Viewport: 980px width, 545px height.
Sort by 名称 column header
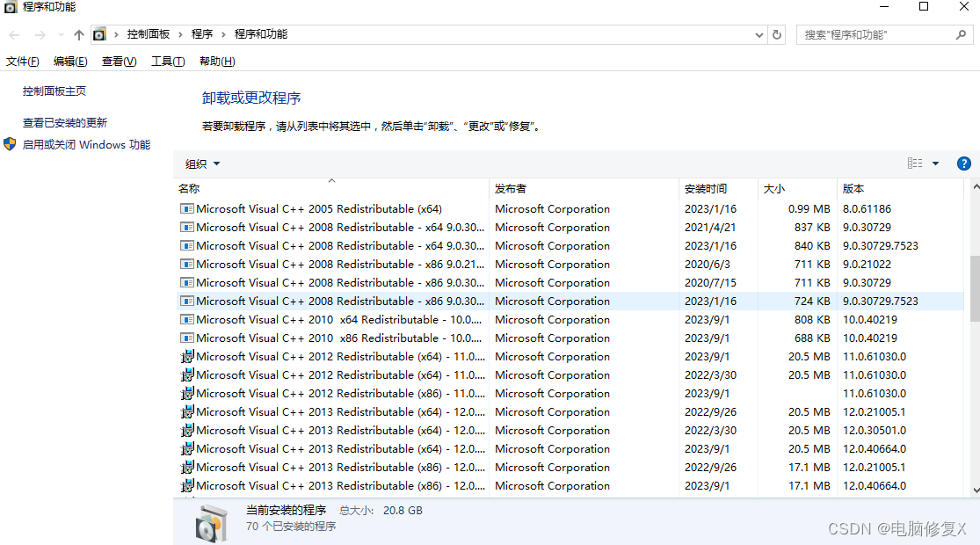(331, 188)
